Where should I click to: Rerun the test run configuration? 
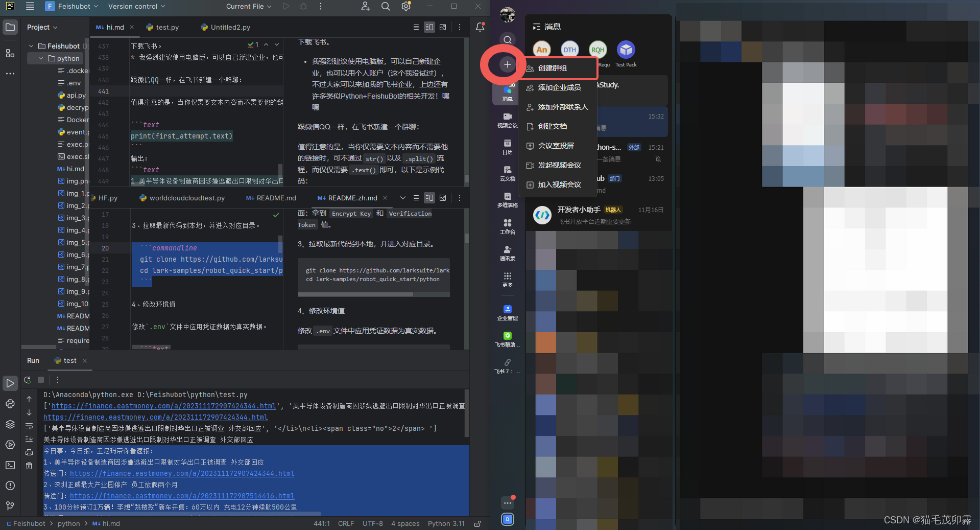point(28,380)
